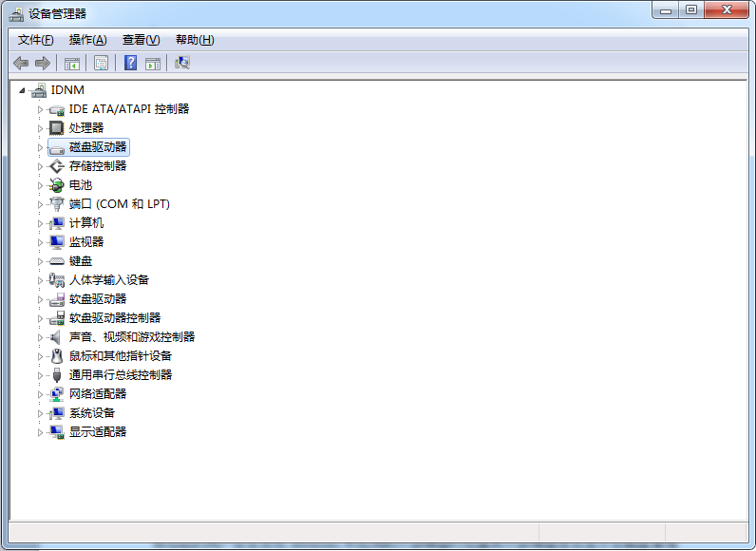The width and height of the screenshot is (756, 551).
Task: Click the 监视器 monitor icon
Action: tap(57, 242)
